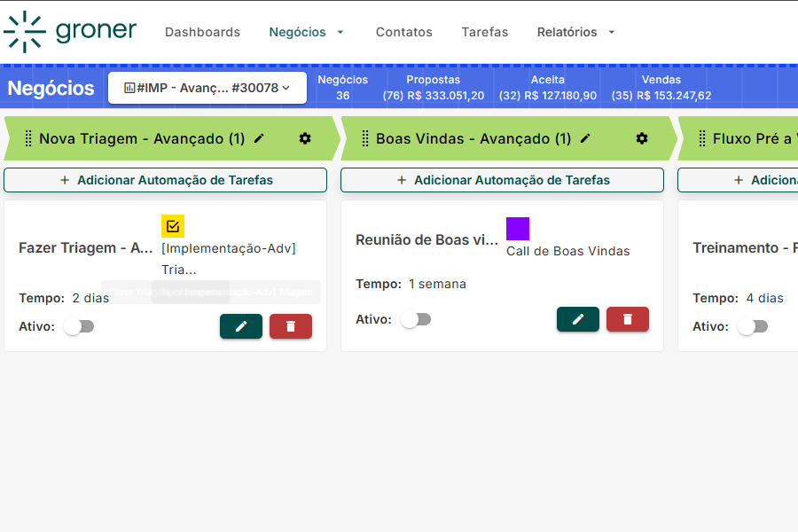This screenshot has width=798, height=532.
Task: Expand the Relatórios dropdown
Action: (575, 32)
